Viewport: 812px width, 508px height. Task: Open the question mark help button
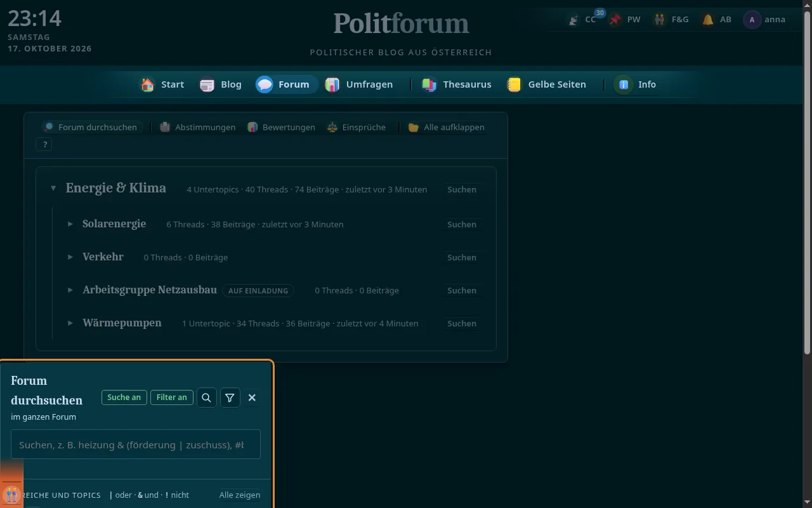(x=44, y=145)
